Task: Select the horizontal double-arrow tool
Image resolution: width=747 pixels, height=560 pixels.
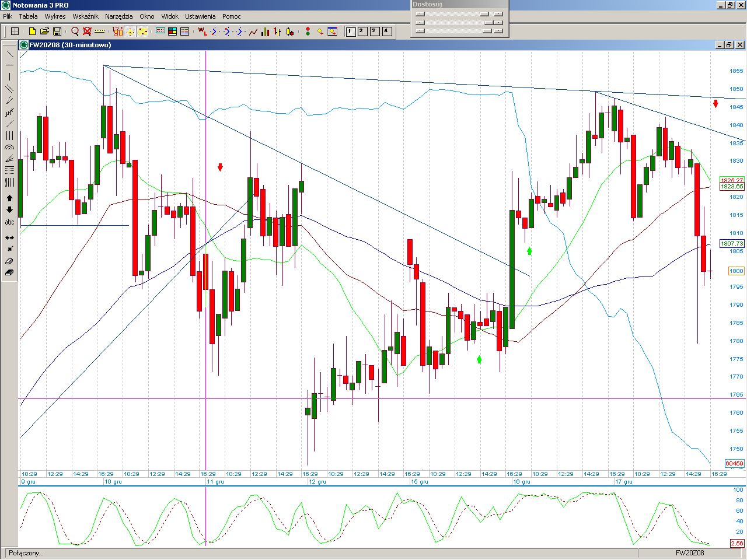Action: (9, 237)
